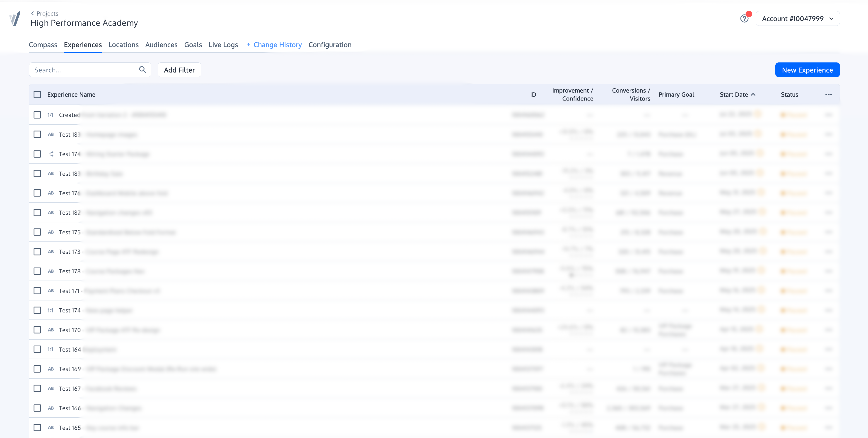
Task: Select the Test 170 row checkbox
Action: tap(37, 330)
